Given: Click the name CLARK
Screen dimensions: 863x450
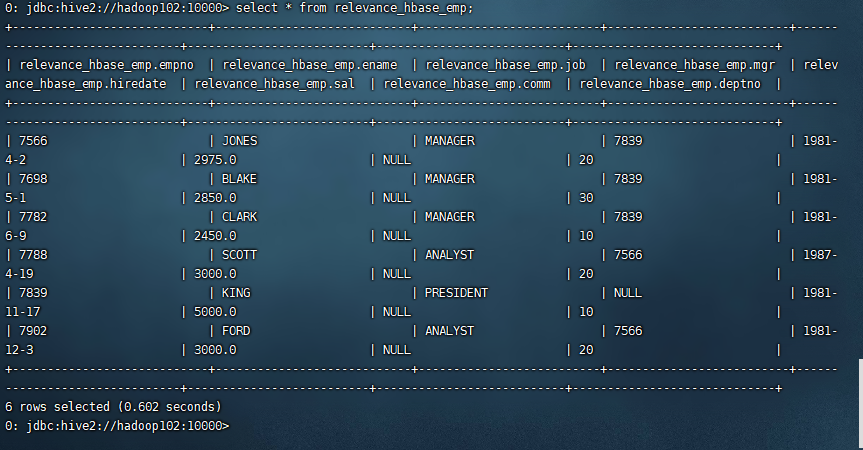Looking at the screenshot, I should [x=239, y=217].
